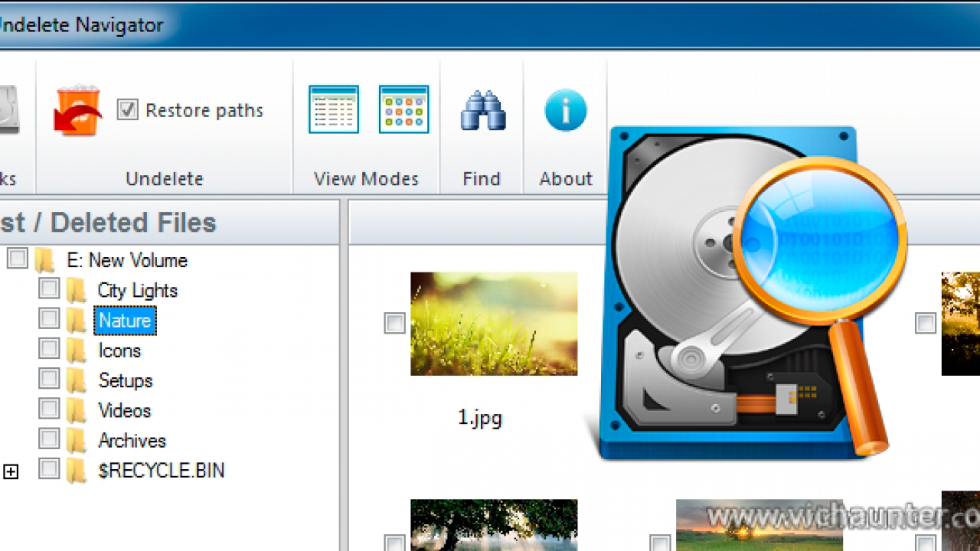Select the Setups folder label
This screenshot has width=980, height=551.
coord(126,380)
